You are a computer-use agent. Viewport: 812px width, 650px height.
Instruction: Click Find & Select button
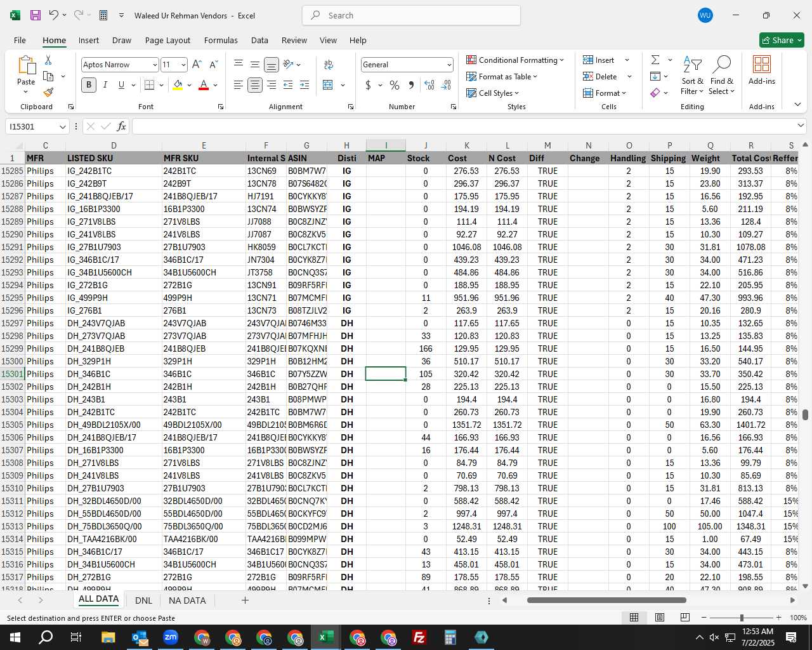[722, 76]
